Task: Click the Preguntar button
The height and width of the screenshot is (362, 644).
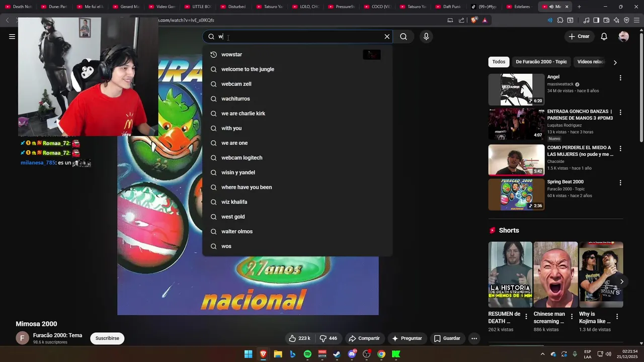Action: tap(407, 338)
